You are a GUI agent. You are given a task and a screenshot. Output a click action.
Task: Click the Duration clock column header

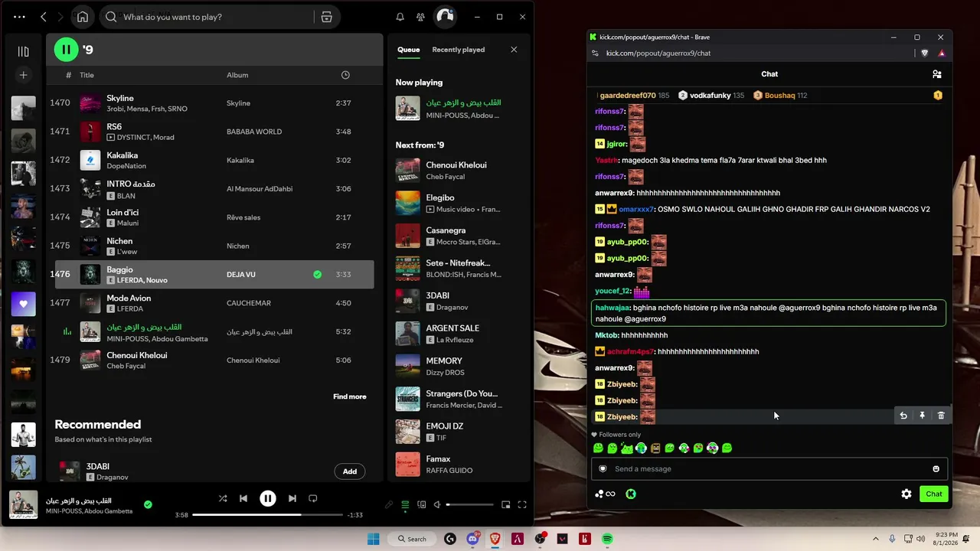point(345,75)
